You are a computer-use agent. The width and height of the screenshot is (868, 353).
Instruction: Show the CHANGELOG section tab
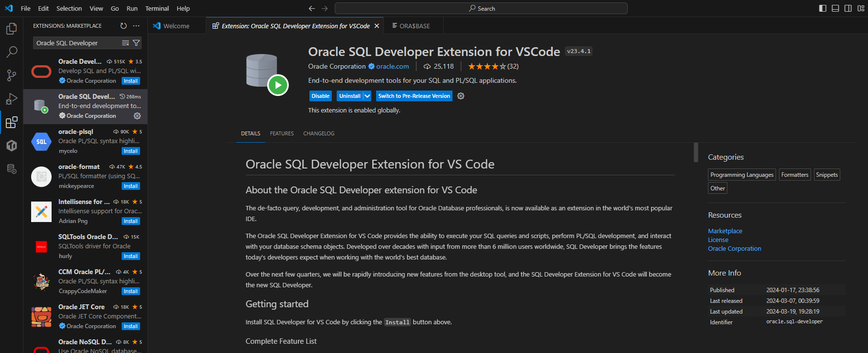coord(319,133)
